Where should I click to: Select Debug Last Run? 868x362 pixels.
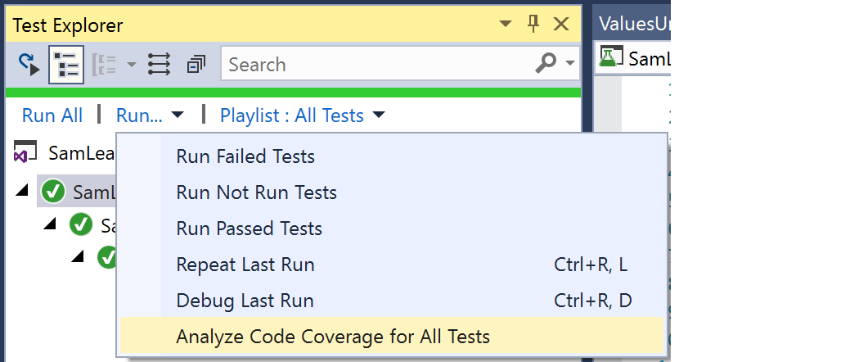245,301
